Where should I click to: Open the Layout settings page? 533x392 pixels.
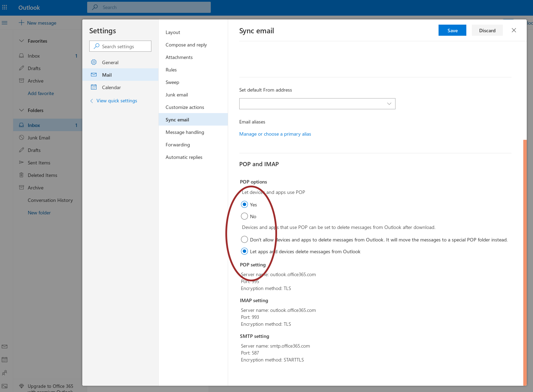pyautogui.click(x=193, y=32)
